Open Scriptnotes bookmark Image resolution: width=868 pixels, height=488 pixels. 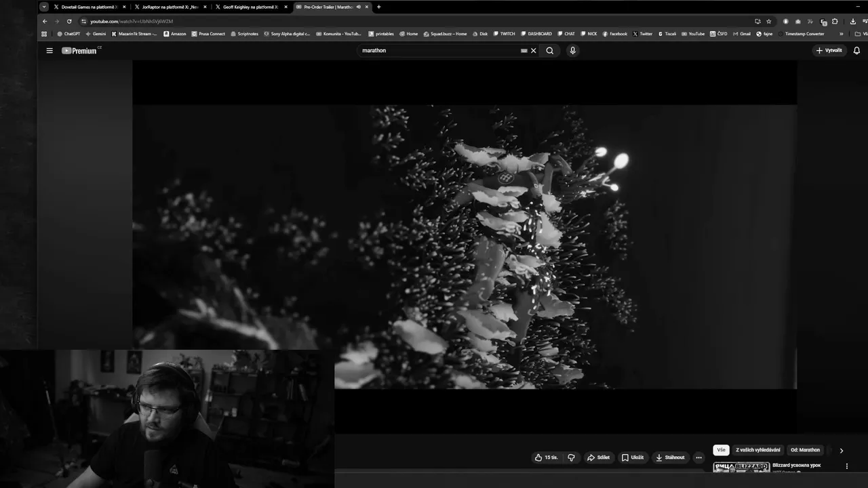[245, 34]
